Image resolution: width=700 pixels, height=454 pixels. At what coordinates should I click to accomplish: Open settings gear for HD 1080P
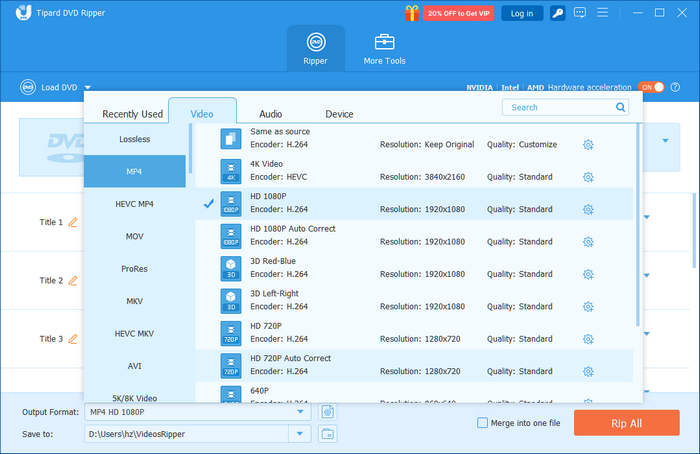[588, 209]
